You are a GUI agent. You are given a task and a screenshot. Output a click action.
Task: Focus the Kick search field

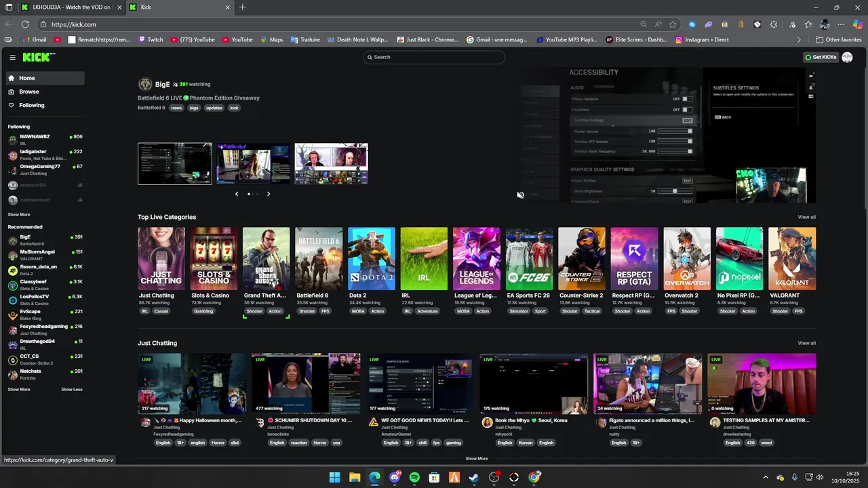[434, 57]
